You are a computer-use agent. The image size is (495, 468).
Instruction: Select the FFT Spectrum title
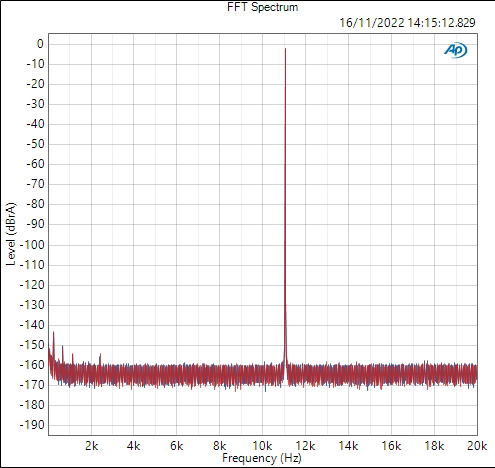263,7
